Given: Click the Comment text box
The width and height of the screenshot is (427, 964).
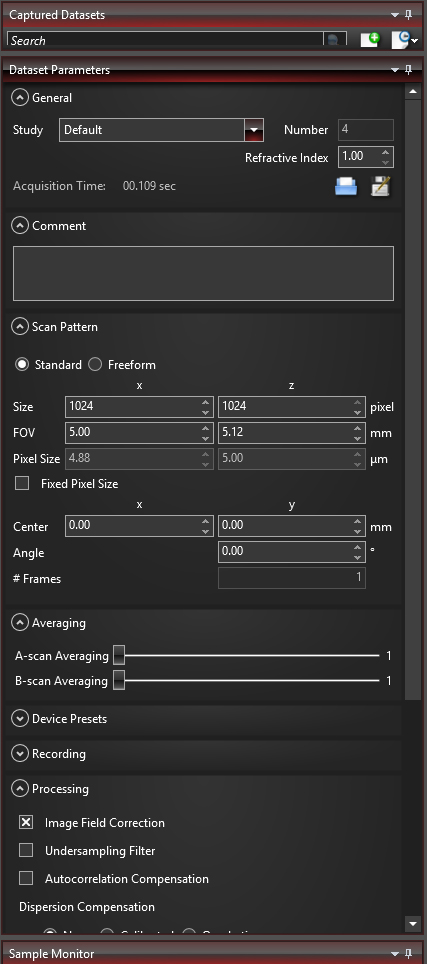Looking at the screenshot, I should tap(203, 274).
